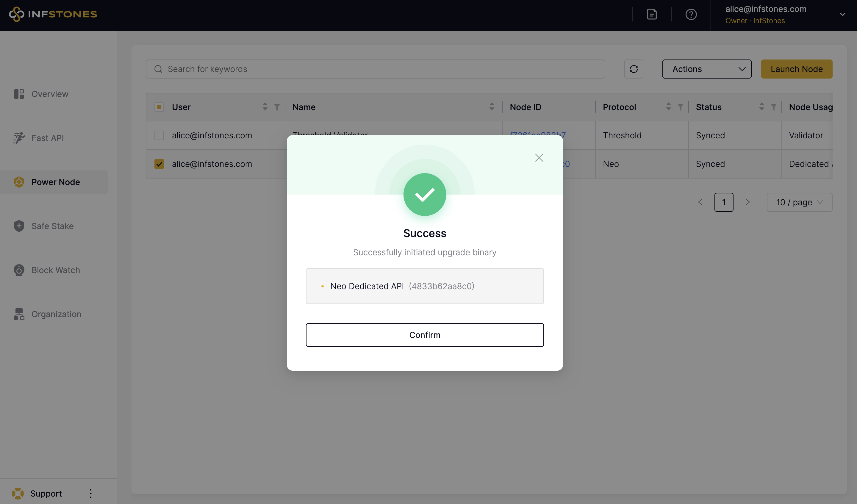Click the Launch Node button
This screenshot has width=857, height=504.
796,69
